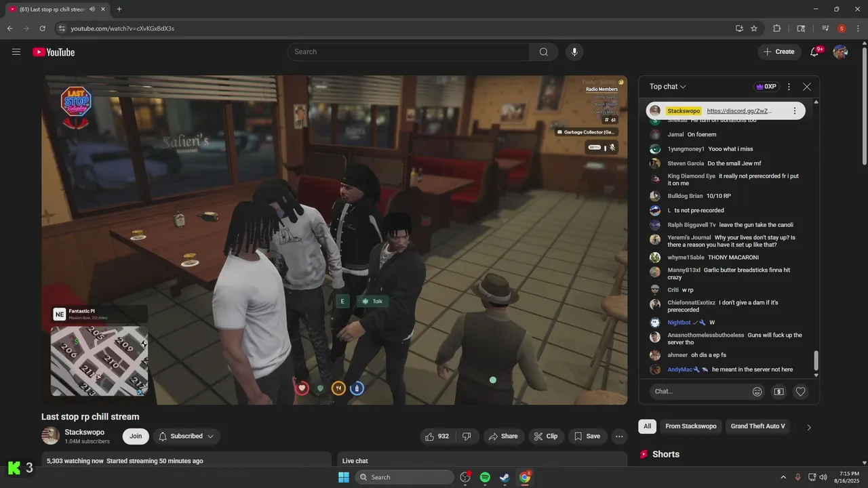Open the Windows Start menu
This screenshot has height=488, width=868.
coord(344,477)
